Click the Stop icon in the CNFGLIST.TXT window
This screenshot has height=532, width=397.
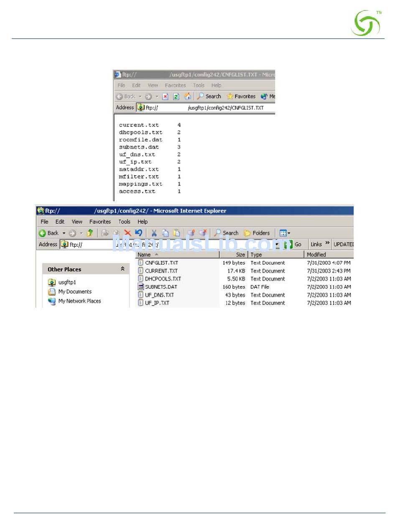coord(165,96)
